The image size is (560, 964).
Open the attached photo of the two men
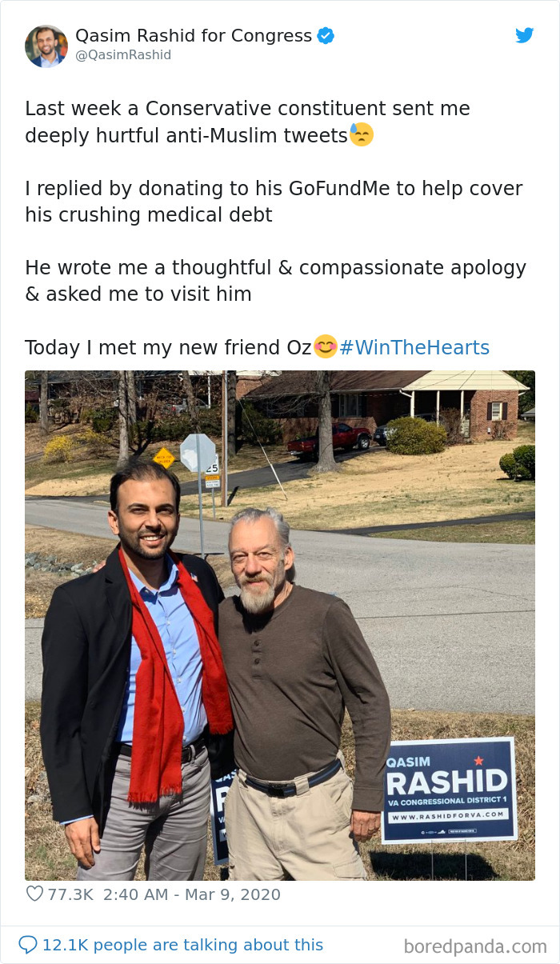(280, 626)
